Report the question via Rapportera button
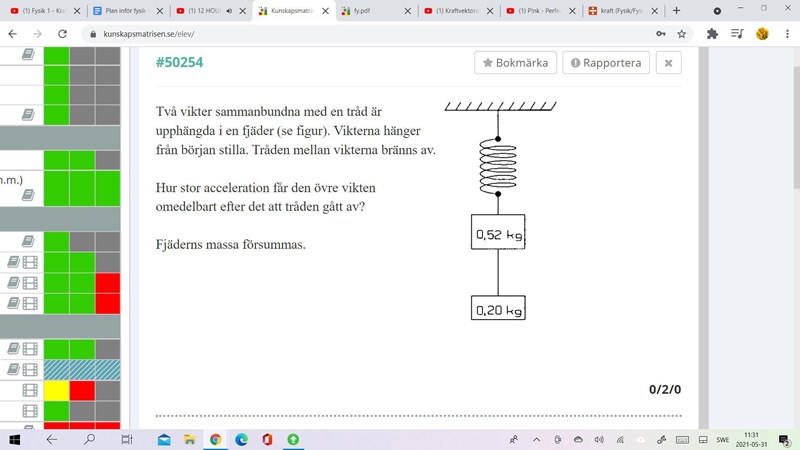This screenshot has height=450, width=800. click(x=606, y=62)
